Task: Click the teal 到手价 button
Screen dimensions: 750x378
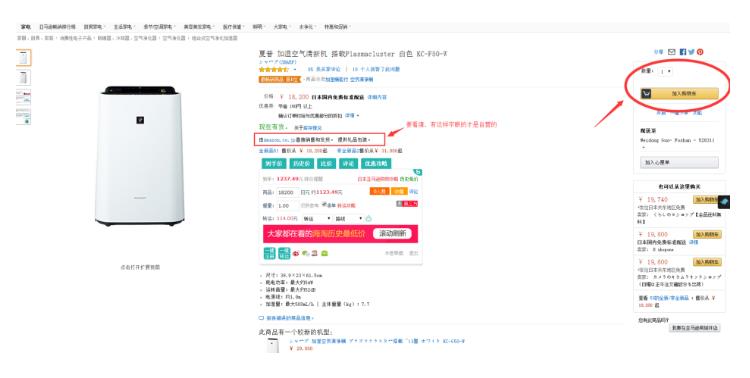Action: tap(274, 164)
